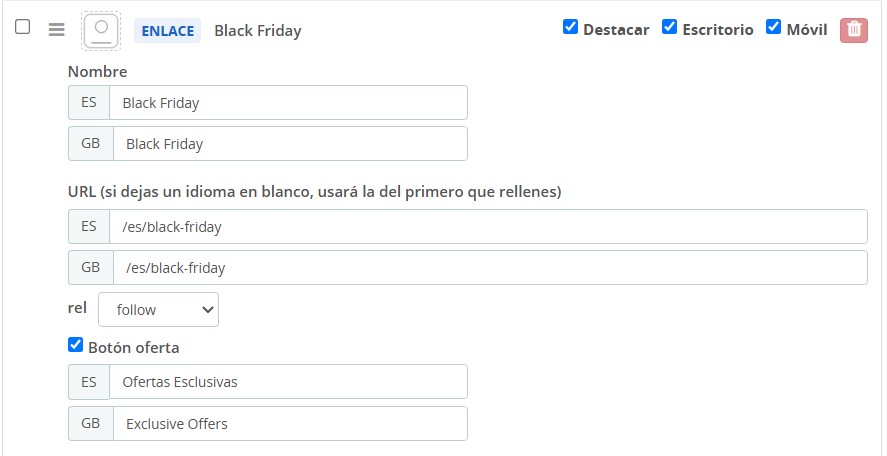Focus the ES Nombre input field
Image resolution: width=887 pixels, height=456 pixels.
click(289, 102)
